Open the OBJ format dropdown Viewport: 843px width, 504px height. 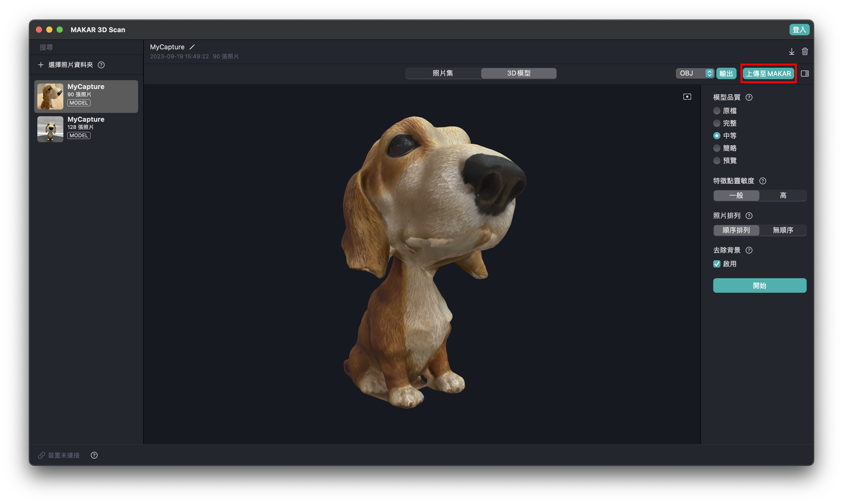[x=695, y=73]
